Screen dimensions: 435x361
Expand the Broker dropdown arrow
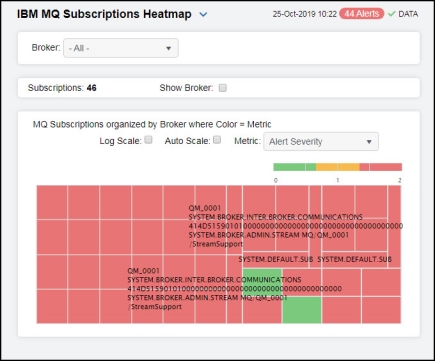[x=169, y=48]
